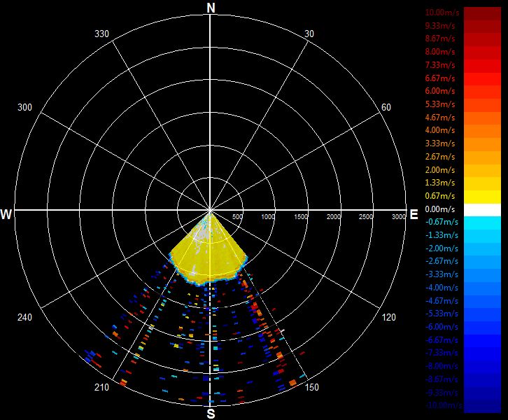Click the -0.67m/s legend label
508x420 pixels.
point(442,222)
